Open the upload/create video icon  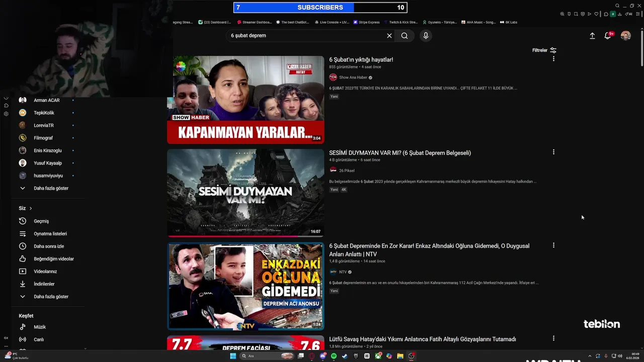click(x=592, y=36)
